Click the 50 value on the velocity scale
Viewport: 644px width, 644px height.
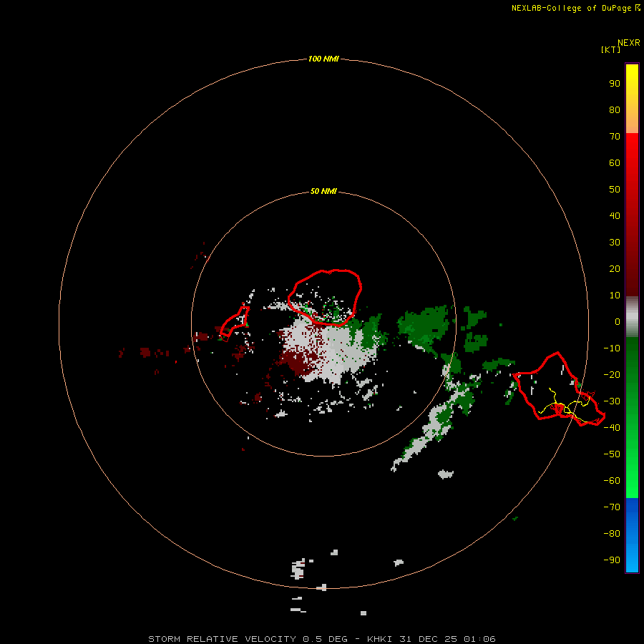(615, 190)
